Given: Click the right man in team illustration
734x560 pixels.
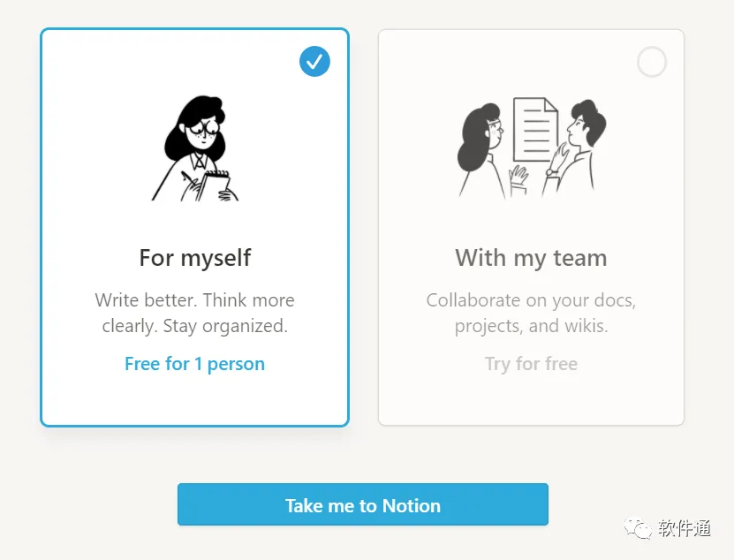Looking at the screenshot, I should tap(579, 141).
